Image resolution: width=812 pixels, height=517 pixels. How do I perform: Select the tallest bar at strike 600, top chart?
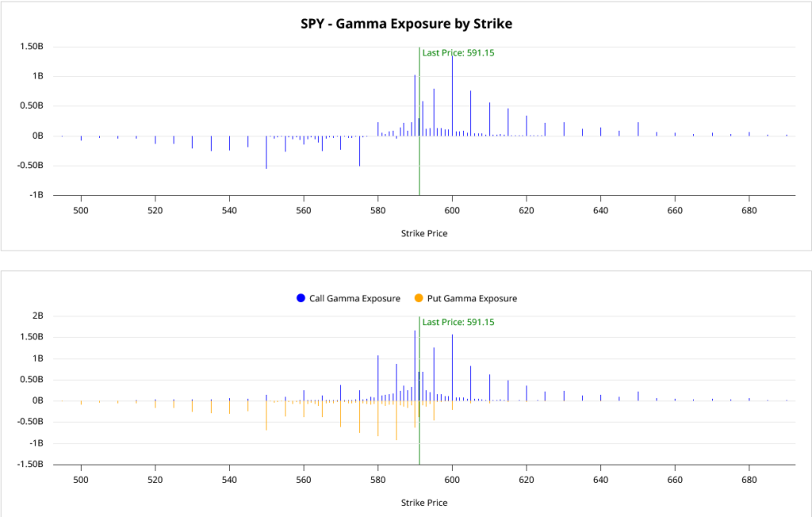pos(452,95)
